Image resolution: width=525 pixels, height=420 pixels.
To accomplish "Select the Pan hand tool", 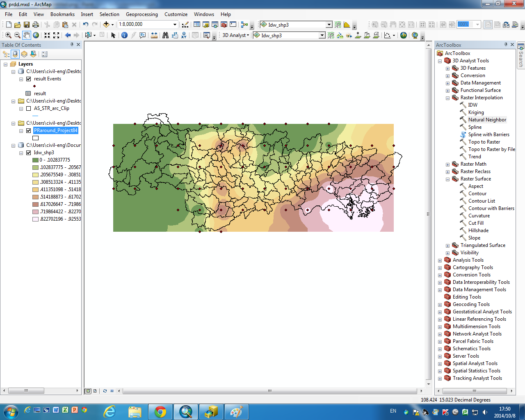I will coord(27,35).
